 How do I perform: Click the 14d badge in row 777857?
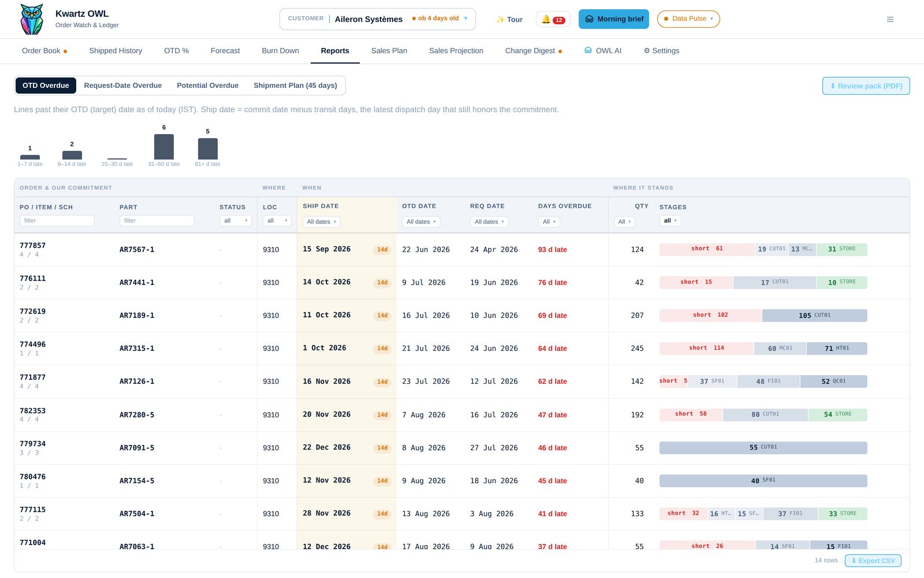(382, 250)
